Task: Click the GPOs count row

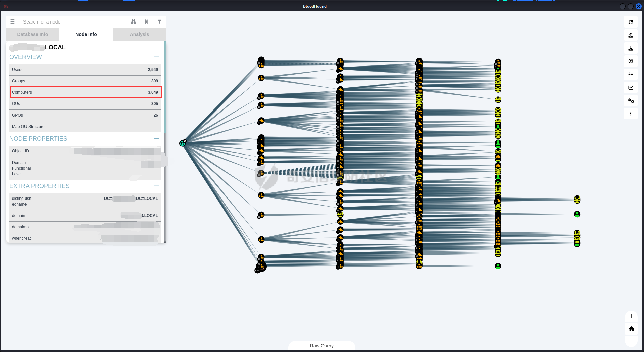Action: click(85, 115)
